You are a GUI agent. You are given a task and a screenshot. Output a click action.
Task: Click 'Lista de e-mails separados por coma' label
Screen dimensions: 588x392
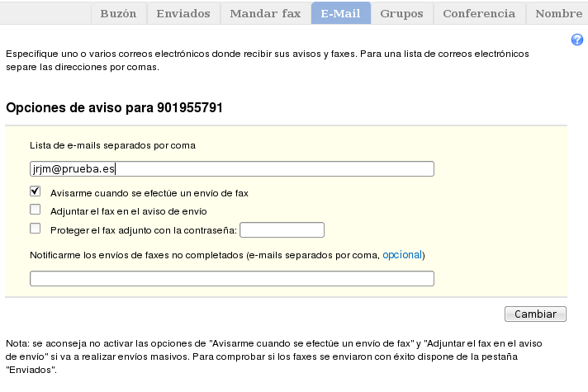pos(112,145)
